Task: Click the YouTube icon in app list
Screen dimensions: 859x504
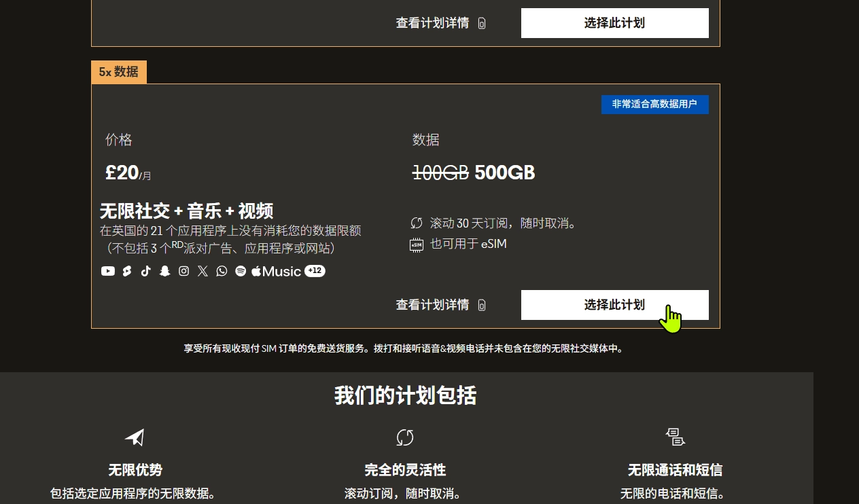Action: tap(107, 271)
